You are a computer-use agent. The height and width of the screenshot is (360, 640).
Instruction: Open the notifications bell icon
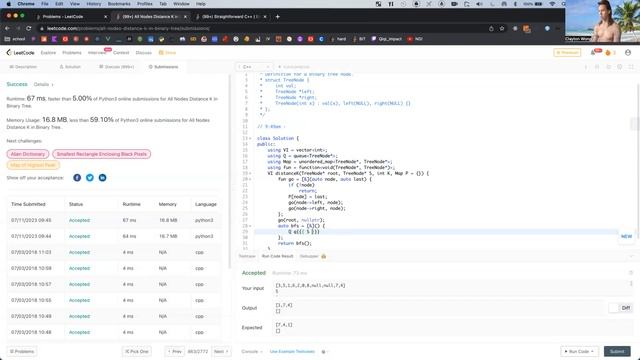tap(593, 53)
